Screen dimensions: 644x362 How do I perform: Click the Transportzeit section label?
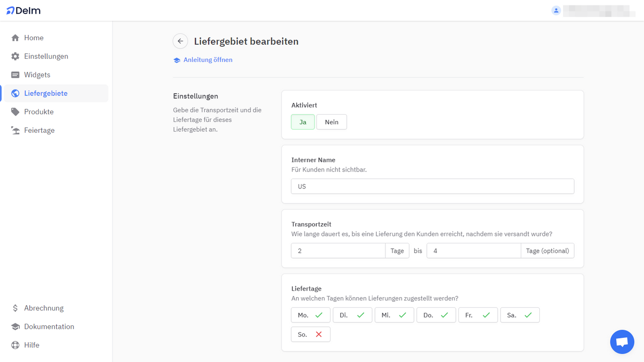[x=311, y=224]
